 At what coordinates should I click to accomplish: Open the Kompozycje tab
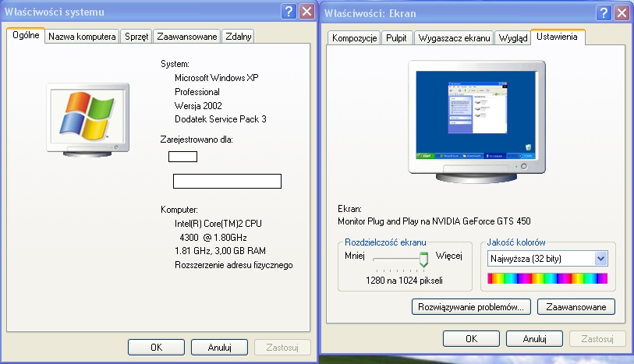tap(354, 38)
